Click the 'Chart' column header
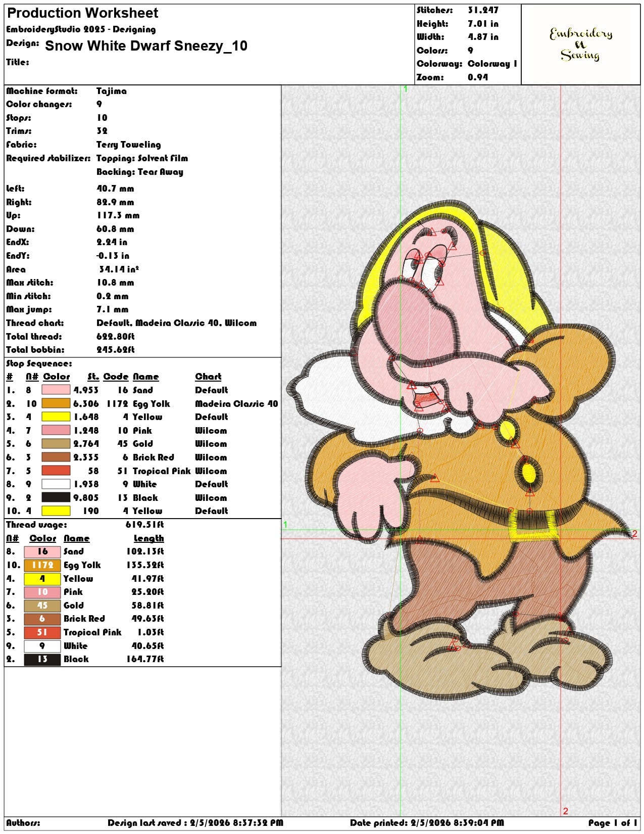 click(208, 377)
